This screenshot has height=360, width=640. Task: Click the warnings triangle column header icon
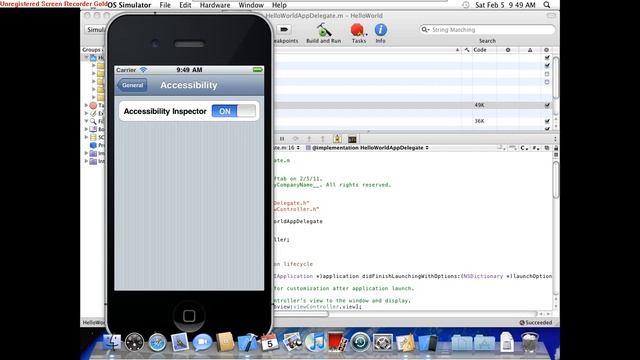pyautogui.click(x=530, y=50)
